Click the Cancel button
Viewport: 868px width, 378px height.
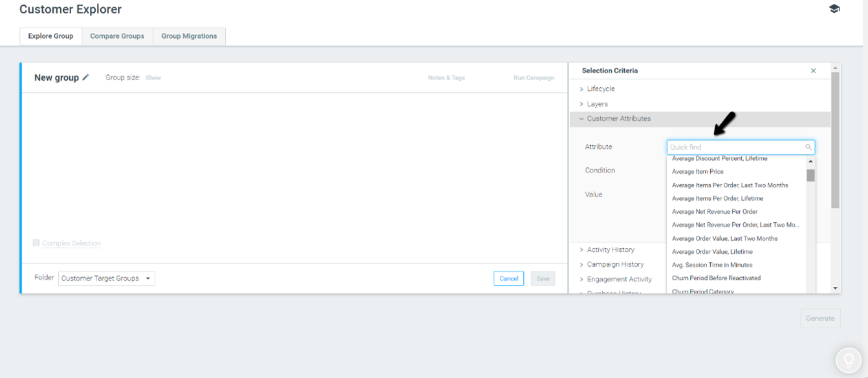point(508,278)
